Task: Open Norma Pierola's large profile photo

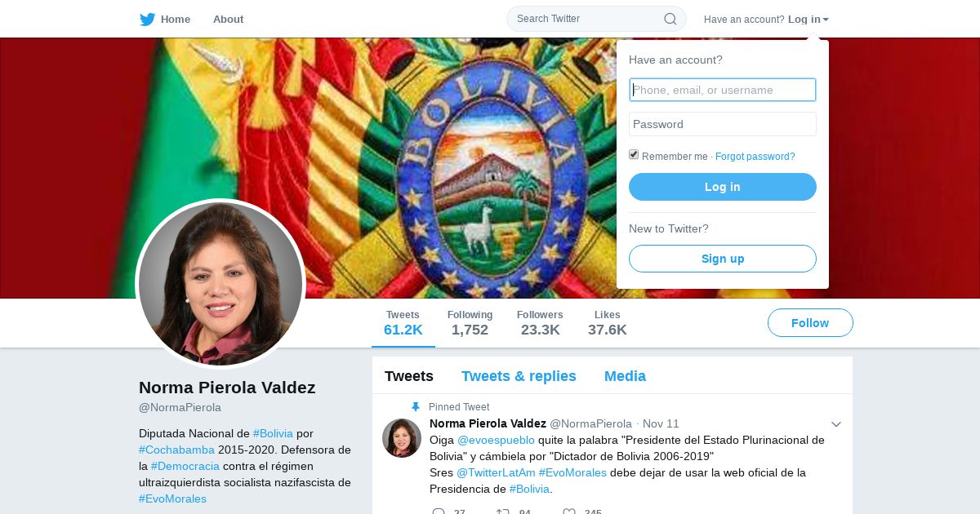Action: tap(220, 284)
